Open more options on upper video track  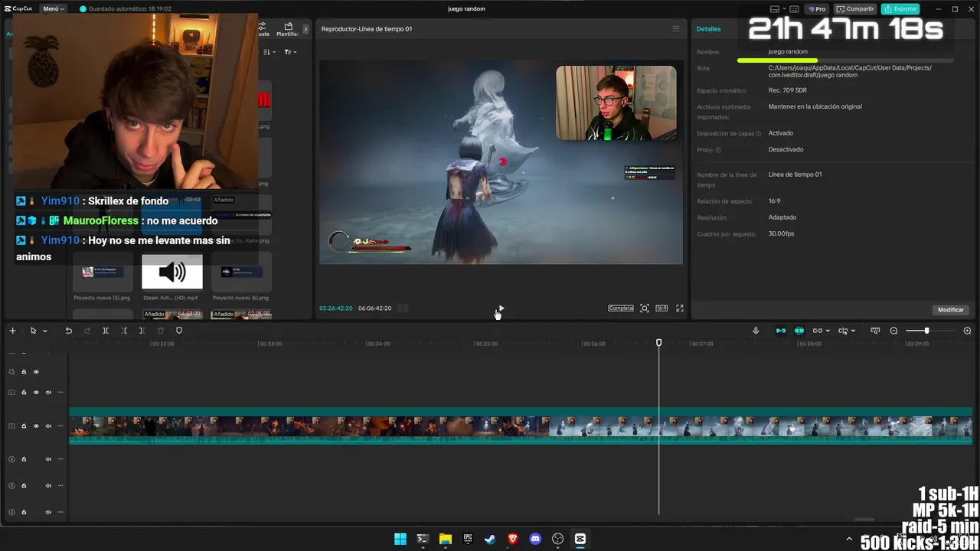point(60,393)
